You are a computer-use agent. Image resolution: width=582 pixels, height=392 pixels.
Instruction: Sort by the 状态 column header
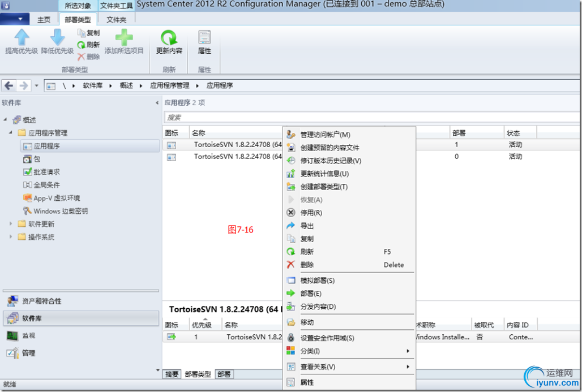point(520,133)
